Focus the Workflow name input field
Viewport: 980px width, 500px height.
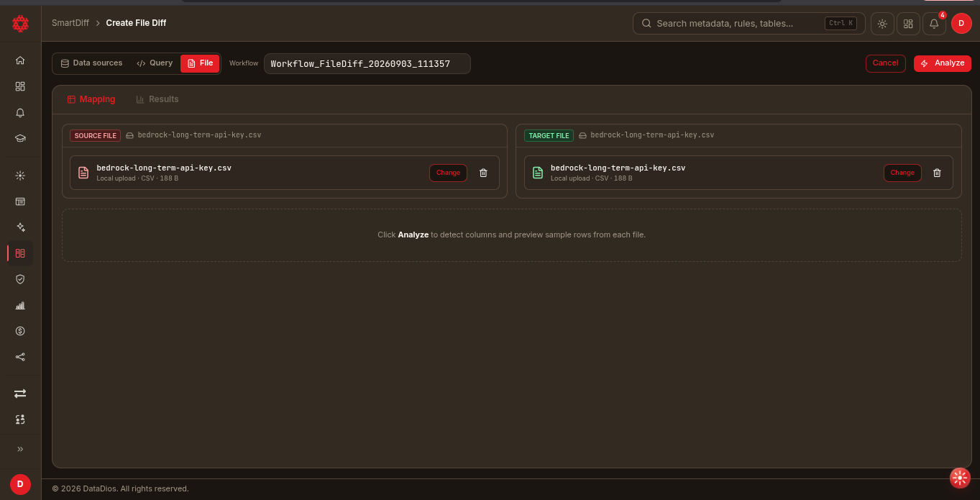(367, 63)
